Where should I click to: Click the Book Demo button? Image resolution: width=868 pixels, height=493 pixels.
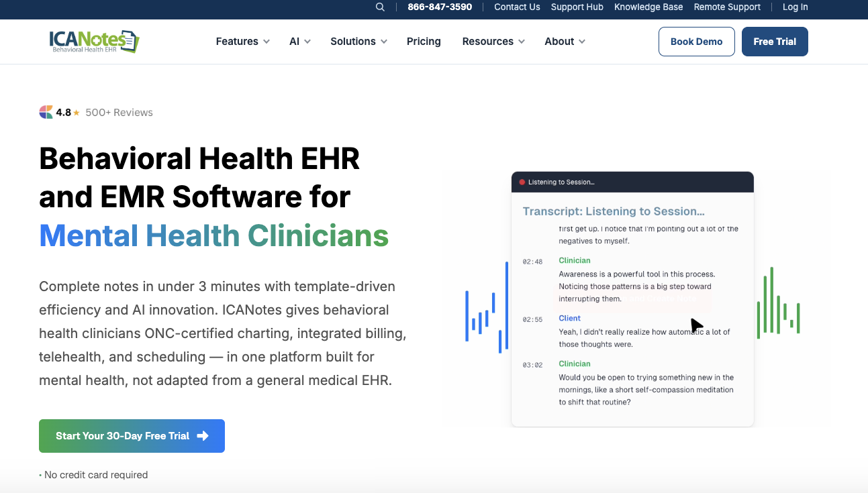[x=697, y=42]
